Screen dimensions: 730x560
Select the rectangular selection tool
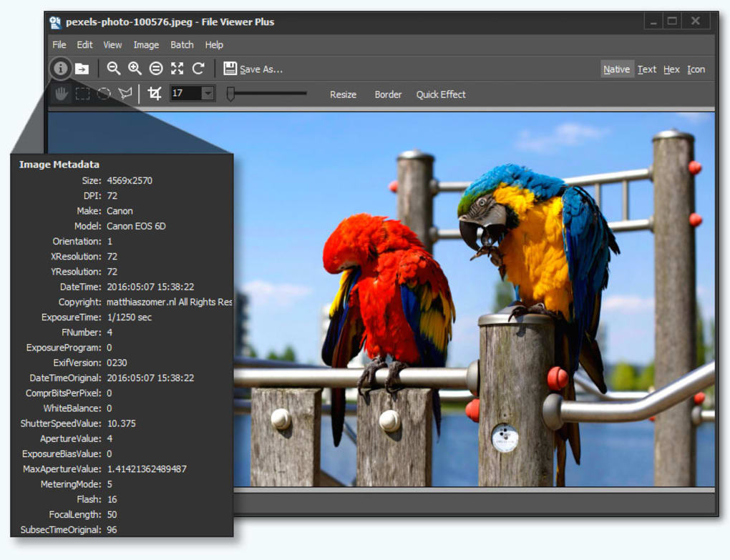click(x=83, y=94)
